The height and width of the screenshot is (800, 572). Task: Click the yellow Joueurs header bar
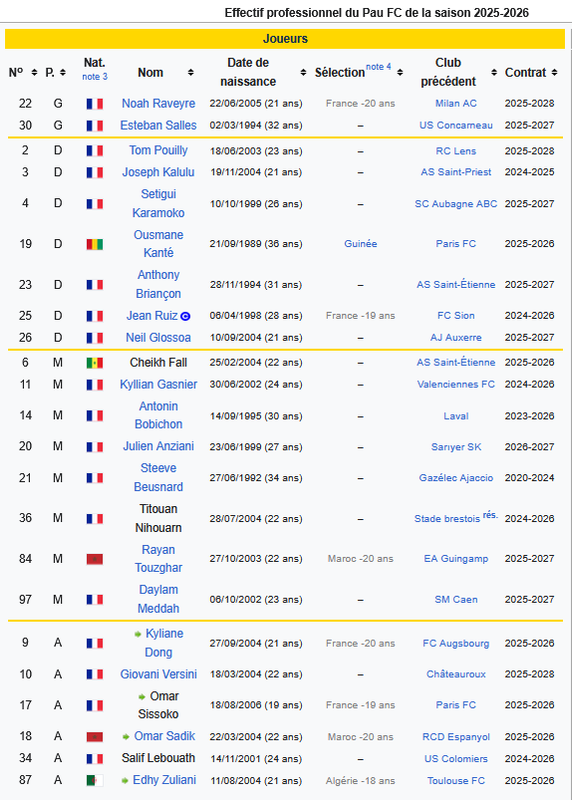[285, 39]
